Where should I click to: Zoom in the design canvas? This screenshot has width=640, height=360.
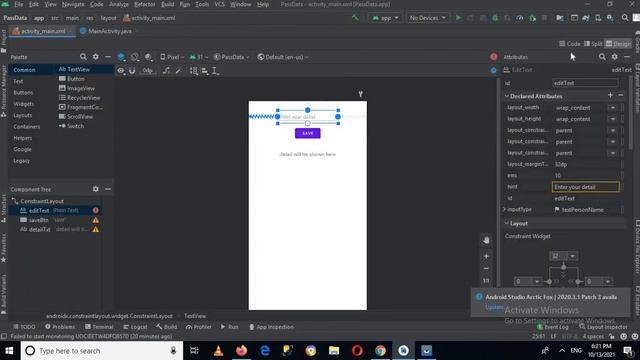[486, 256]
